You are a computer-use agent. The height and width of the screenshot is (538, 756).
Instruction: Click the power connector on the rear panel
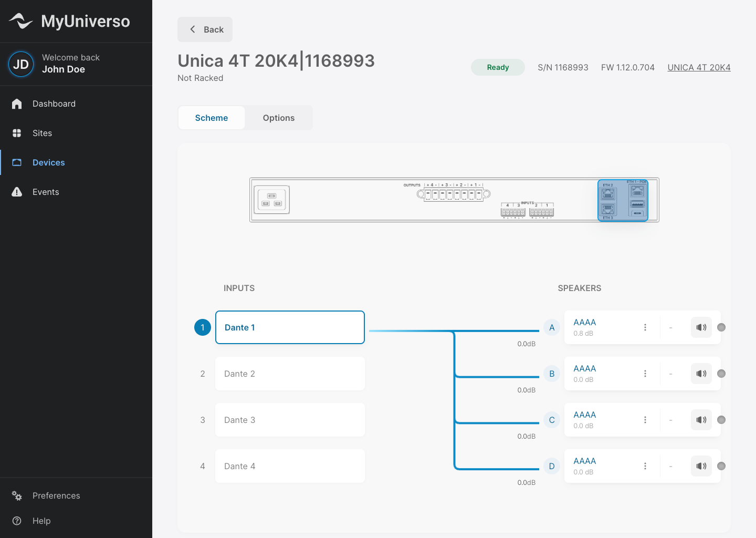(x=271, y=200)
